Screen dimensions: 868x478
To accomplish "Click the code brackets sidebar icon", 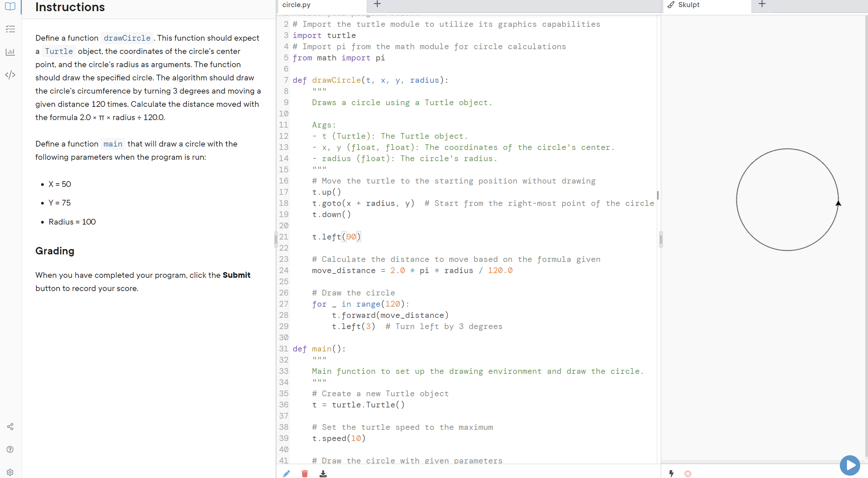I will (10, 75).
